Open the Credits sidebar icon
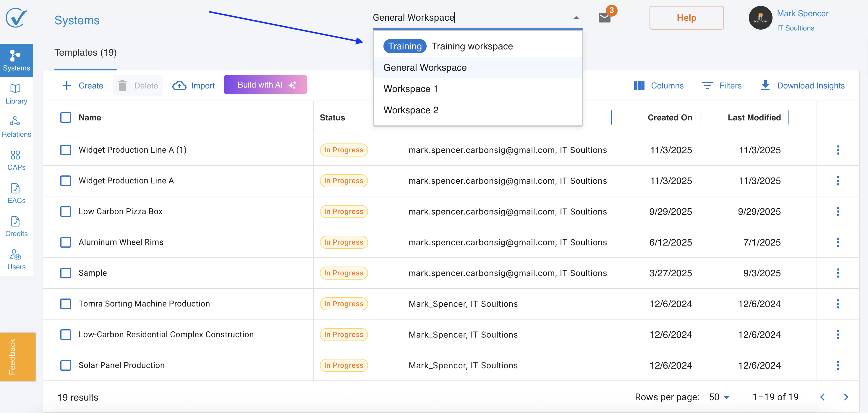Image resolution: width=868 pixels, height=413 pixels. (x=16, y=226)
